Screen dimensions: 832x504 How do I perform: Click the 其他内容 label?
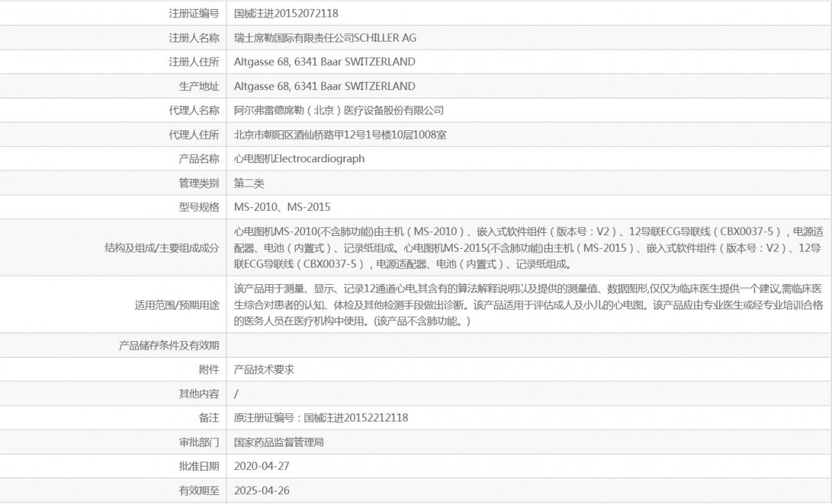(x=199, y=394)
